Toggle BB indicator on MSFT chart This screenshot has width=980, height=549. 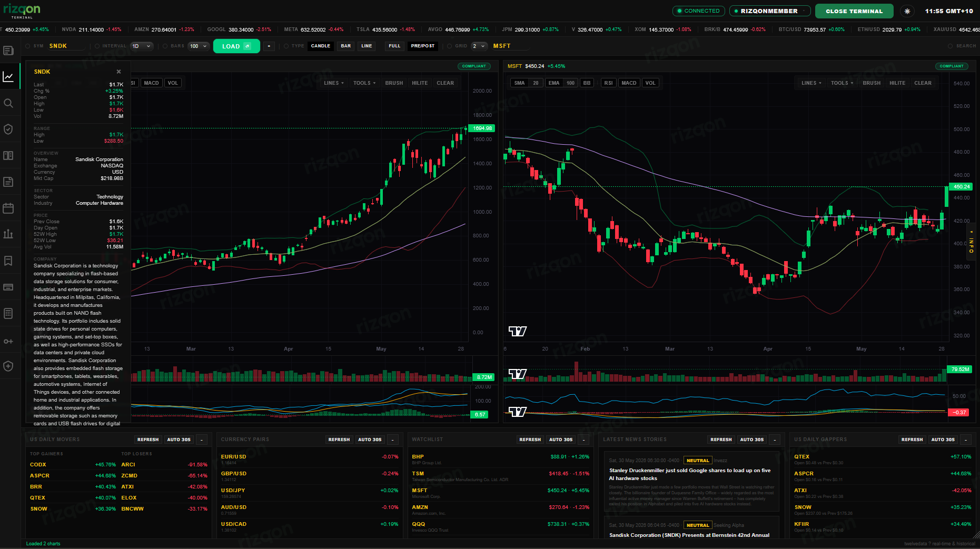click(587, 83)
